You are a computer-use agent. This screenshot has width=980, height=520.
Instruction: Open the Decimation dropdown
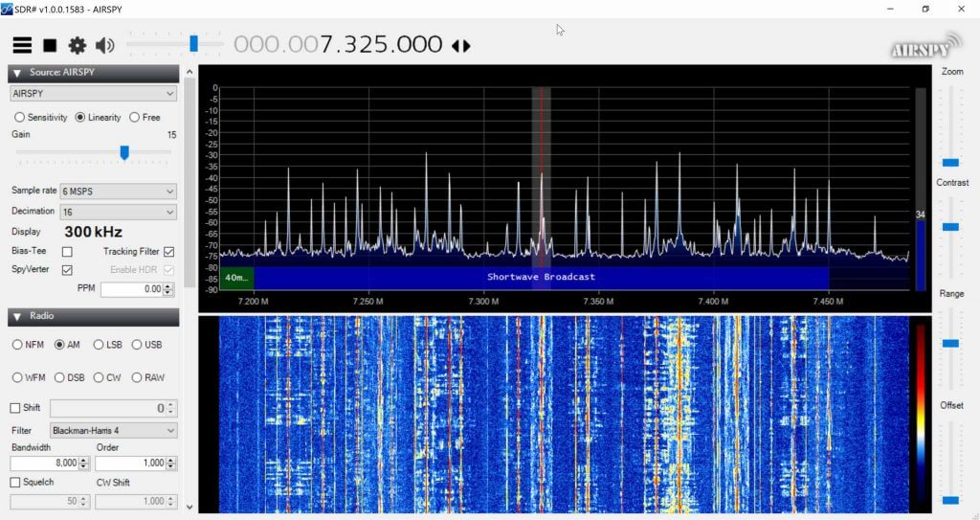(118, 212)
